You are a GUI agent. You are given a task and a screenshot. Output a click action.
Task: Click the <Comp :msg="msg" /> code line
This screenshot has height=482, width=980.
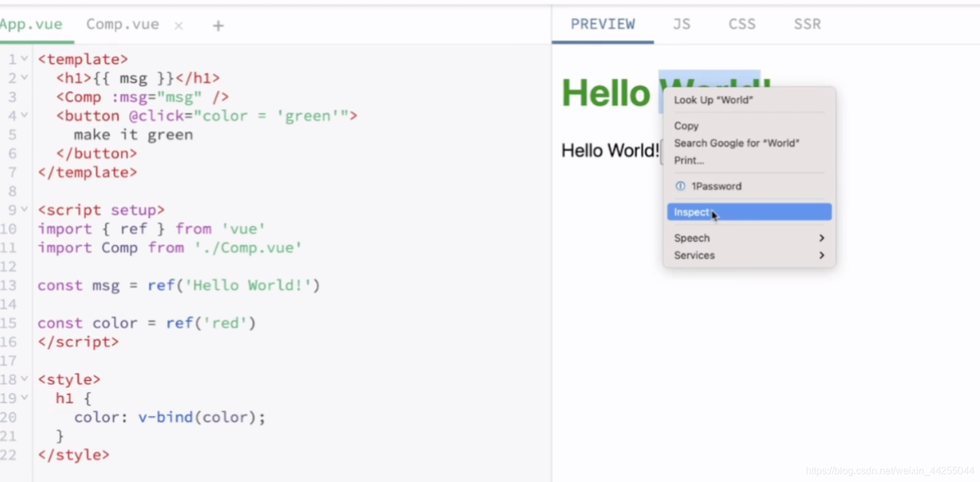click(143, 97)
